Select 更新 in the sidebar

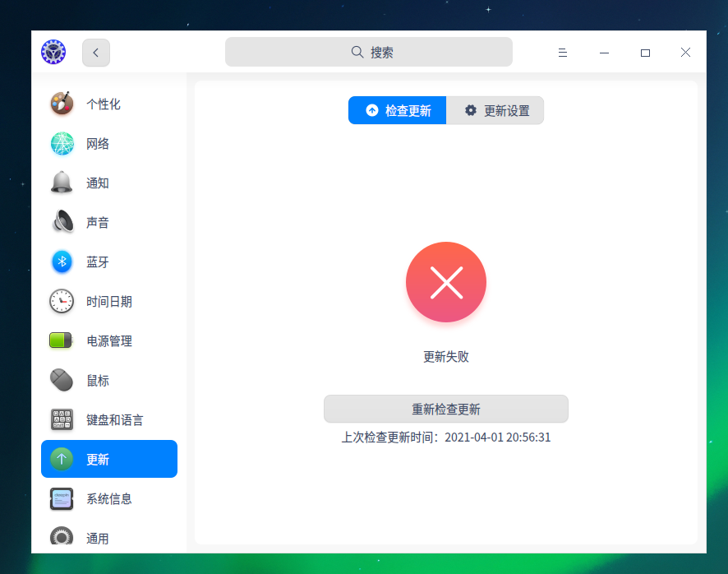109,459
